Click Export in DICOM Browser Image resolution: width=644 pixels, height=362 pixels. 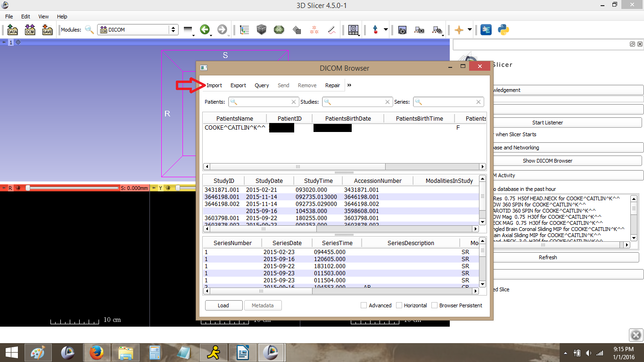pyautogui.click(x=238, y=85)
